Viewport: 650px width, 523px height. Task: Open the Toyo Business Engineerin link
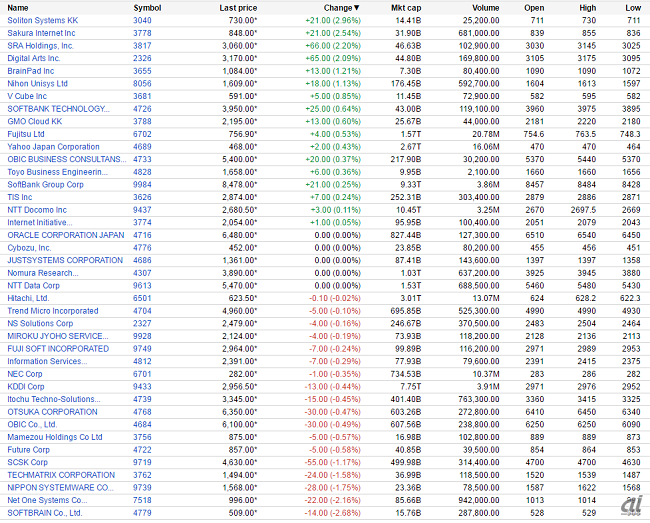click(58, 172)
